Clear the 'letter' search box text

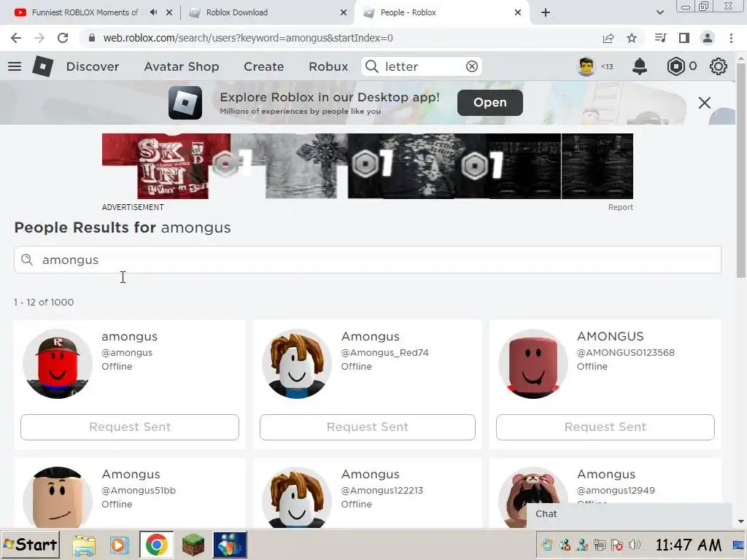point(472,66)
